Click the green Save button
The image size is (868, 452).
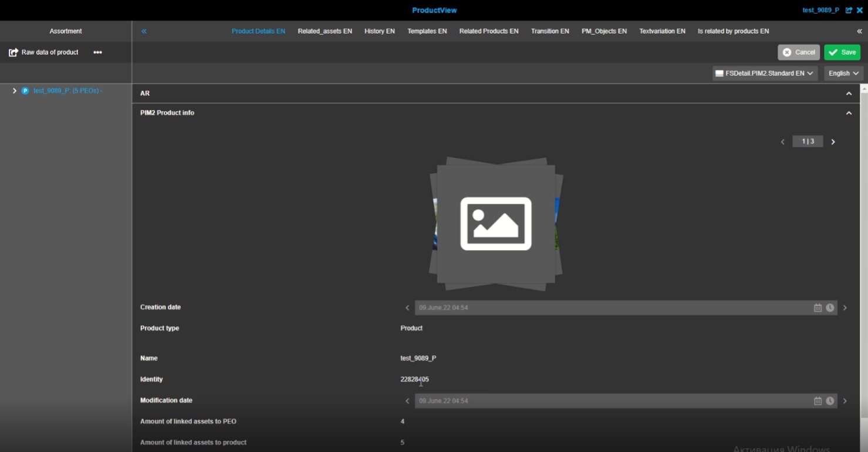coord(842,52)
